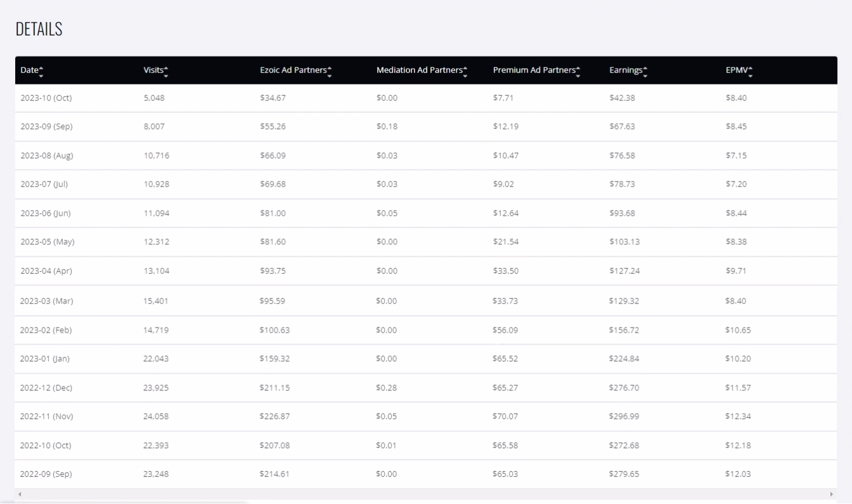This screenshot has height=504, width=852.
Task: Select the 2023-09 (Sep) date cell
Action: pyautogui.click(x=47, y=126)
